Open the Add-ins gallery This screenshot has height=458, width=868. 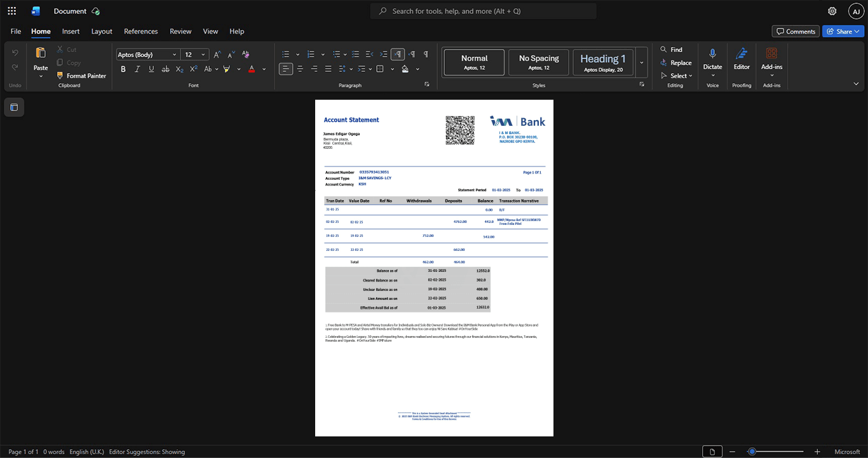click(x=771, y=58)
